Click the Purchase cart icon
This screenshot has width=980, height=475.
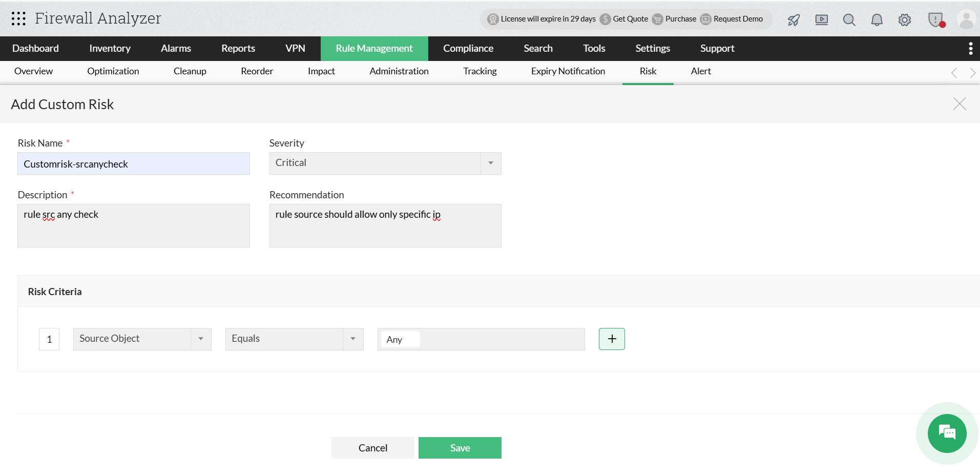tap(657, 19)
